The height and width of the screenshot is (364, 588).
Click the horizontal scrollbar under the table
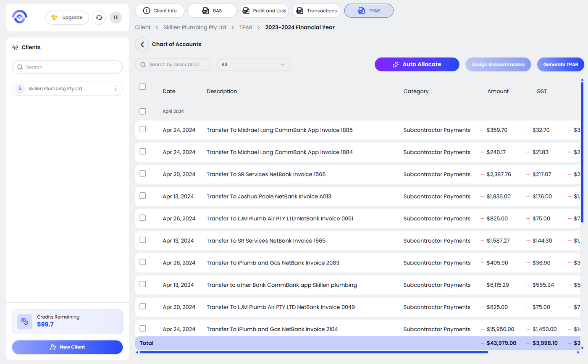[313, 352]
